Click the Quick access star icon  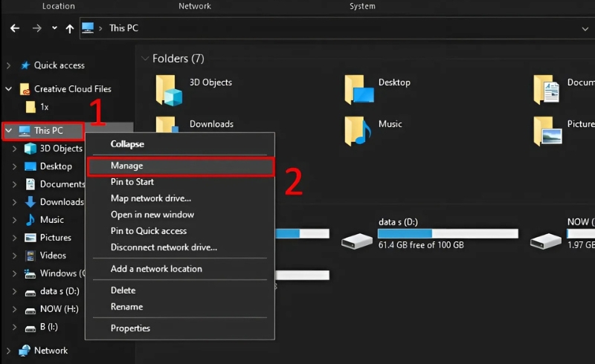[x=25, y=65]
